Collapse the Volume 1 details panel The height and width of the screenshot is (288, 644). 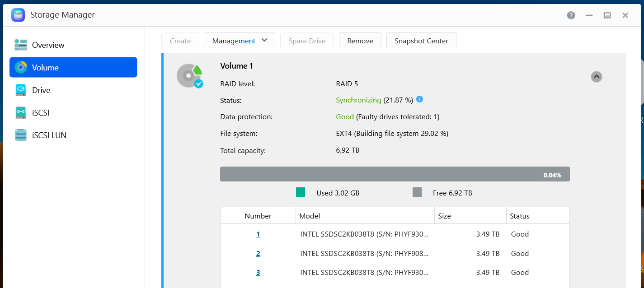596,77
